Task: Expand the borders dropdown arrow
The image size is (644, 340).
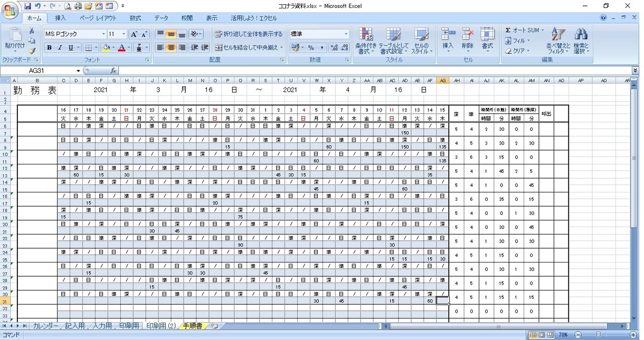Action: pos(96,47)
